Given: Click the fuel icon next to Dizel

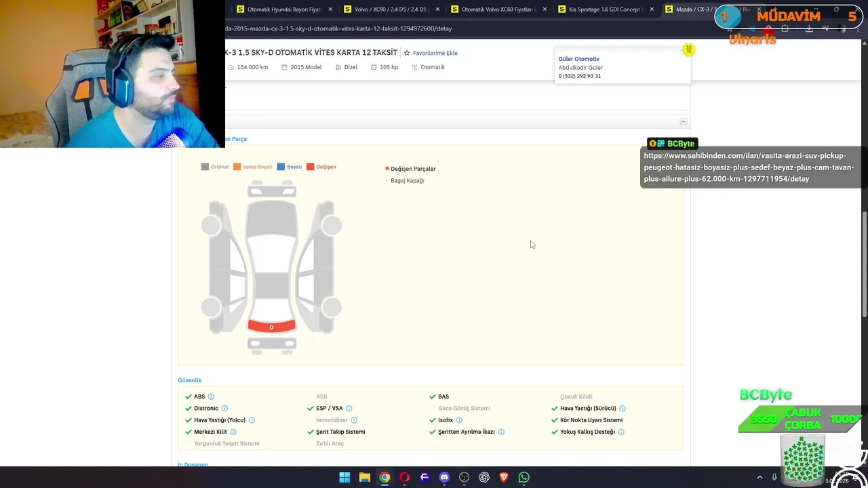Looking at the screenshot, I should (x=338, y=67).
